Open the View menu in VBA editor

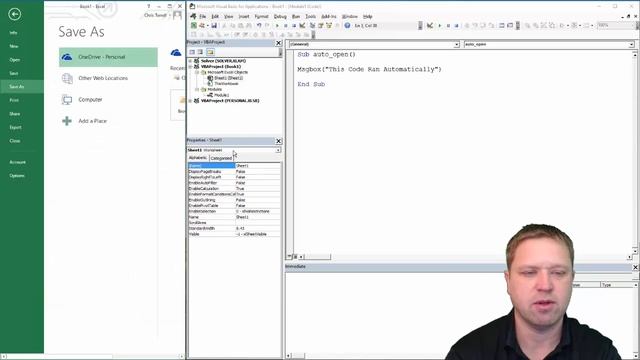229,17
